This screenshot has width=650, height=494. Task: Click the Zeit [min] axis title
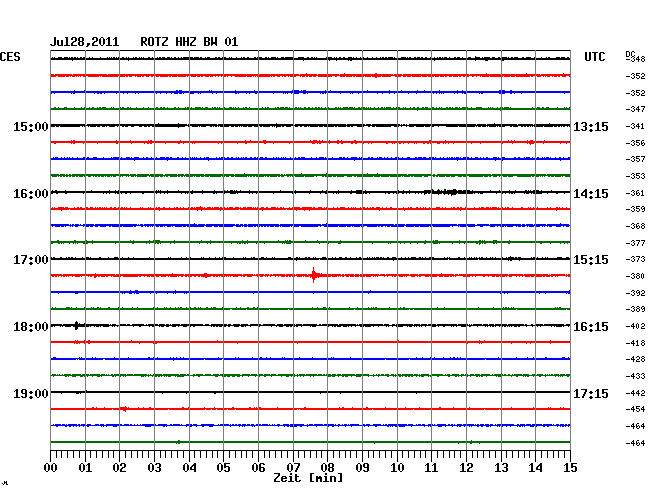pos(308,478)
